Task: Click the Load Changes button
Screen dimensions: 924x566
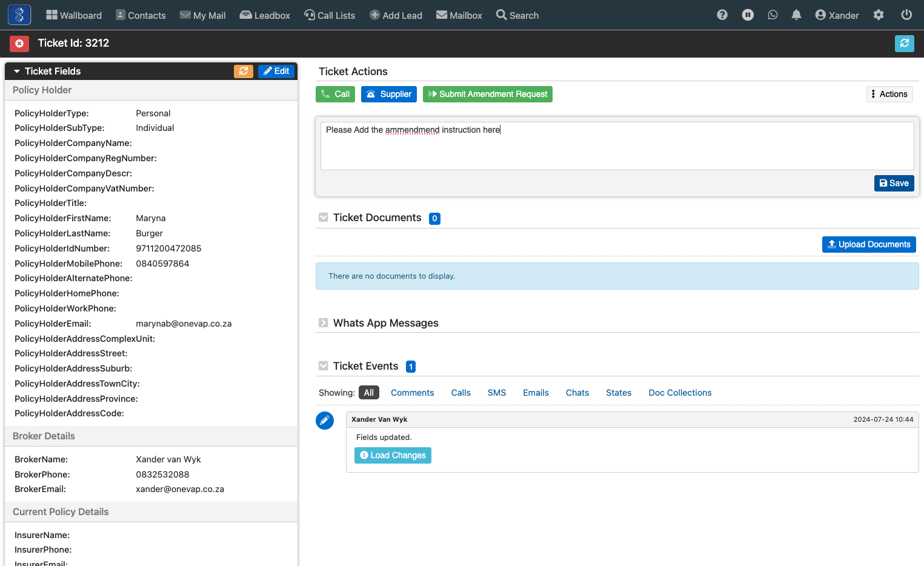Action: (x=393, y=455)
